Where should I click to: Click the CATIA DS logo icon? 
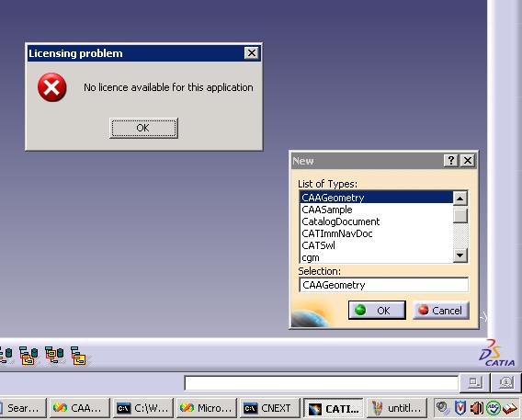496,353
